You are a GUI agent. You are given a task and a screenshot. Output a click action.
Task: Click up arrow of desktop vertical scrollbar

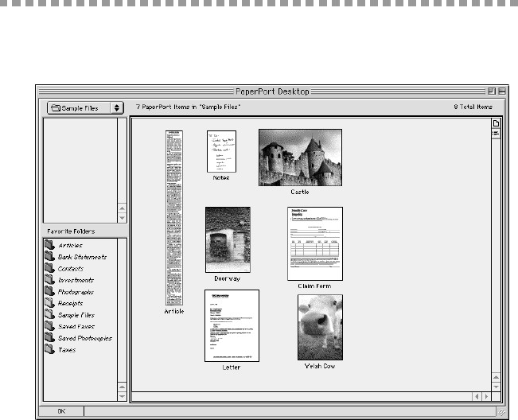496,377
